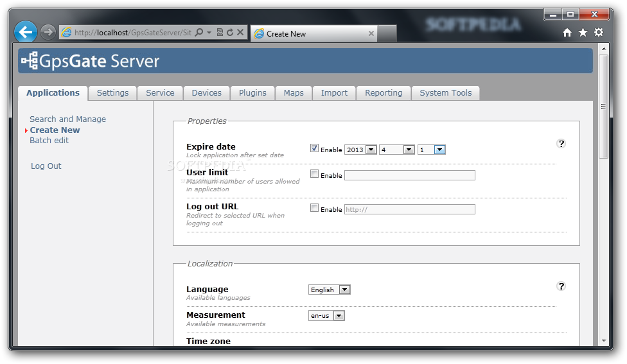This screenshot has height=364, width=627.
Task: Open the expire day dropdown showing 1
Action: coord(432,150)
